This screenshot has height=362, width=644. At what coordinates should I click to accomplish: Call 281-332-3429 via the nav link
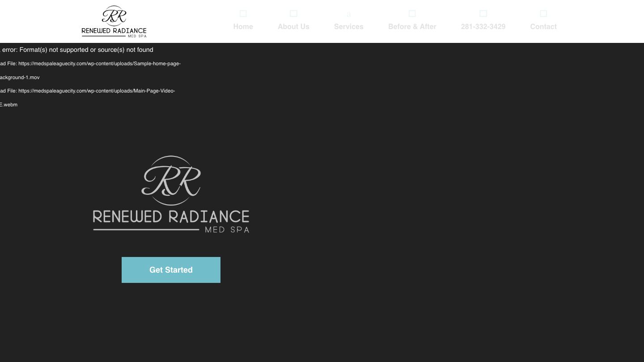(x=483, y=26)
